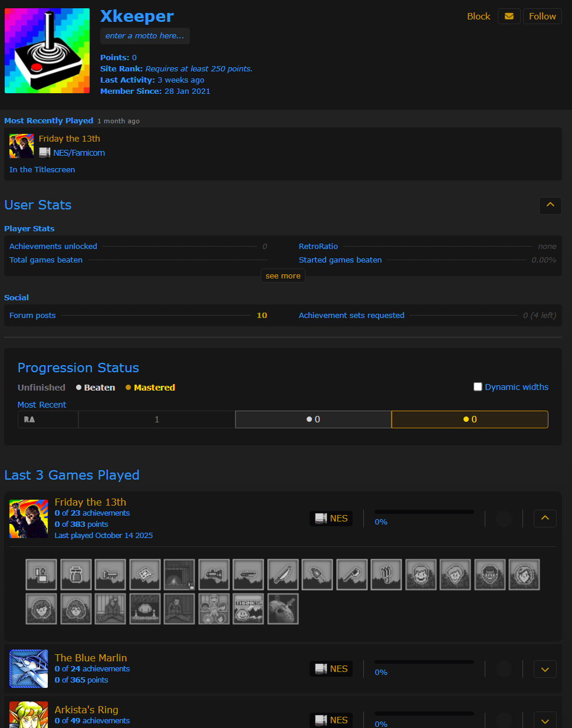This screenshot has height=728, width=572.
Task: Open the NES/Famicom system link
Action: pos(79,153)
